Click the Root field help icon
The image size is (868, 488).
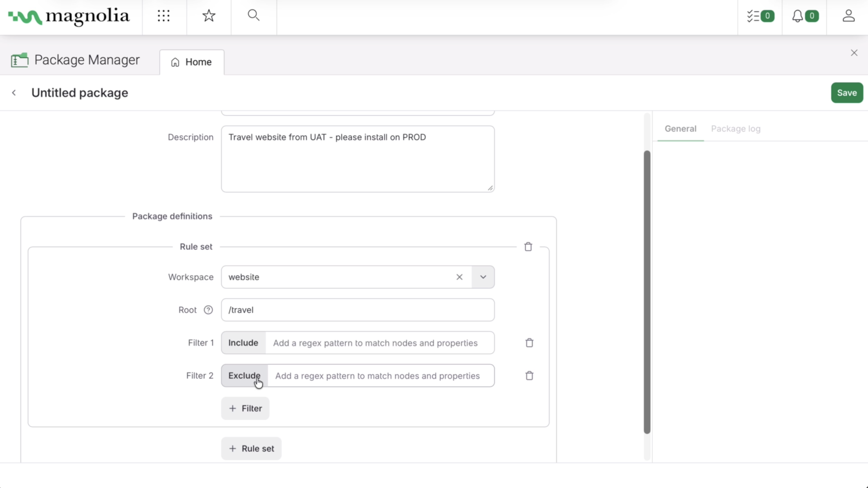point(209,310)
